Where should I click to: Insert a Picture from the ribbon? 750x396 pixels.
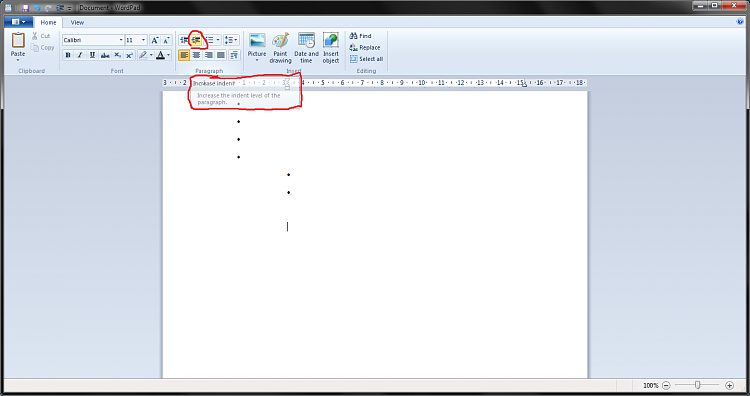click(x=257, y=47)
